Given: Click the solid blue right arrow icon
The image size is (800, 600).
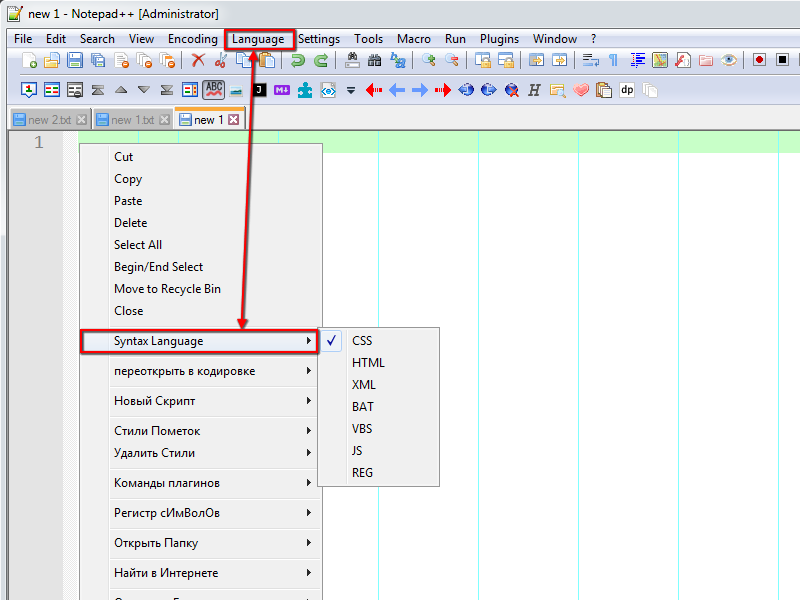Looking at the screenshot, I should [x=420, y=90].
